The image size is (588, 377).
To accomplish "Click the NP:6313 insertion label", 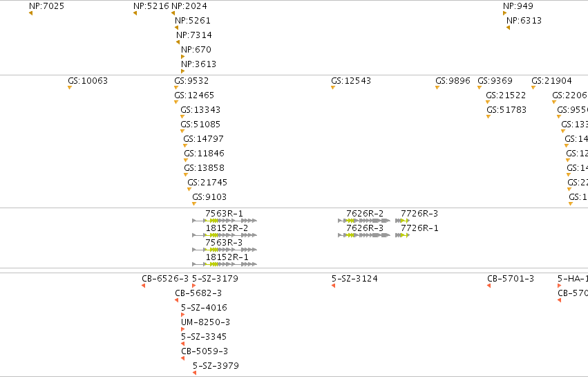I will click(524, 21).
